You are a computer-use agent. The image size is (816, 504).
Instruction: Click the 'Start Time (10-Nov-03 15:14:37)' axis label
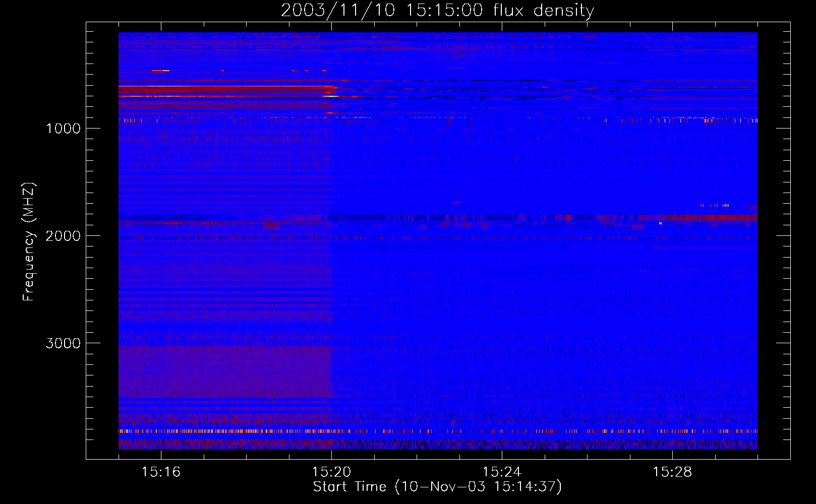(437, 487)
